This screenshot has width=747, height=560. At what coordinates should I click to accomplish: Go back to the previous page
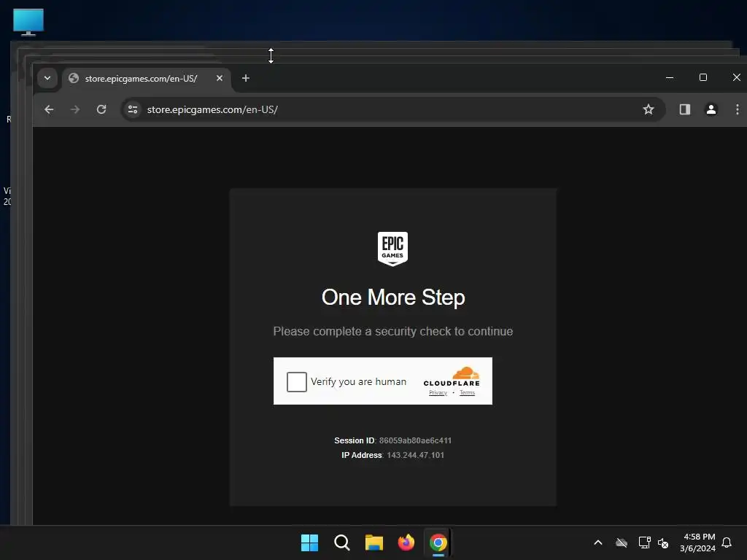[x=49, y=109]
